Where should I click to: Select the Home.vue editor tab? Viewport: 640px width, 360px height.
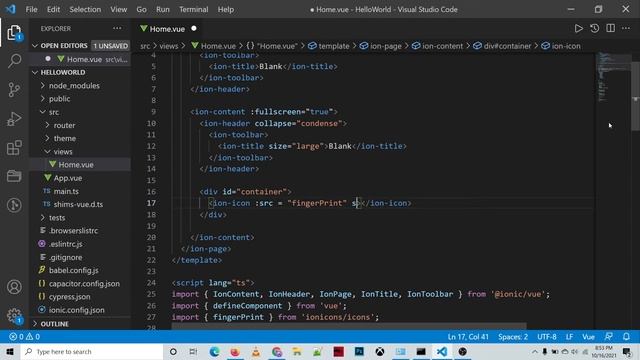(x=167, y=29)
